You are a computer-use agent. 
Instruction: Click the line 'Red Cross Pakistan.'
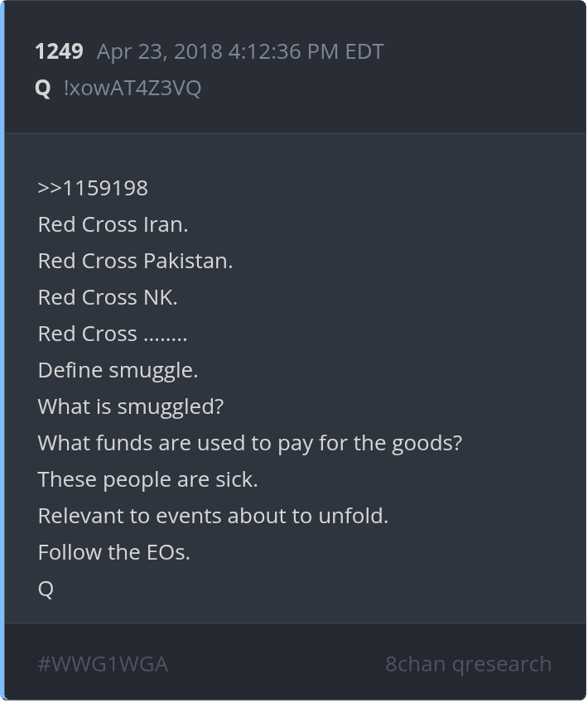[135, 261]
